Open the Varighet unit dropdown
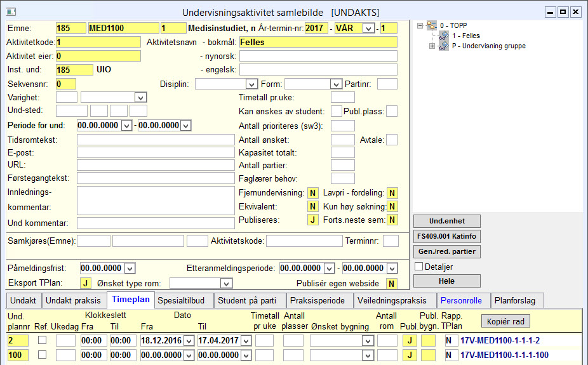 [140, 98]
